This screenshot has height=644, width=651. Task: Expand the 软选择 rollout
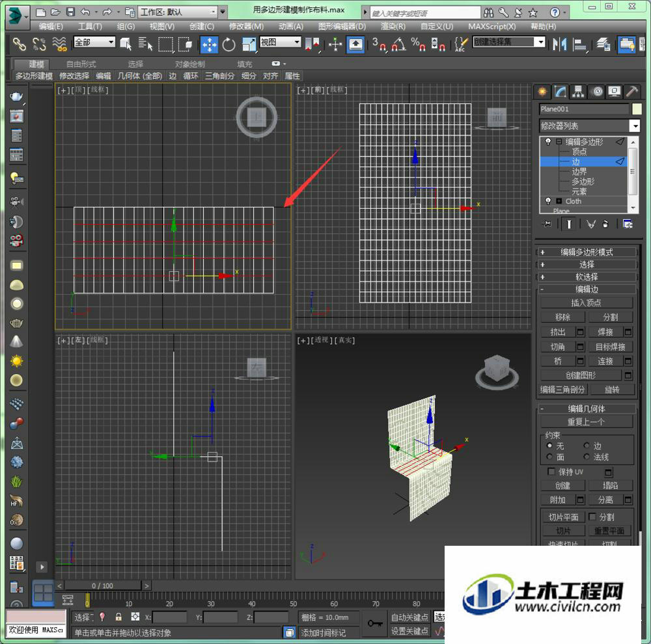point(587,276)
